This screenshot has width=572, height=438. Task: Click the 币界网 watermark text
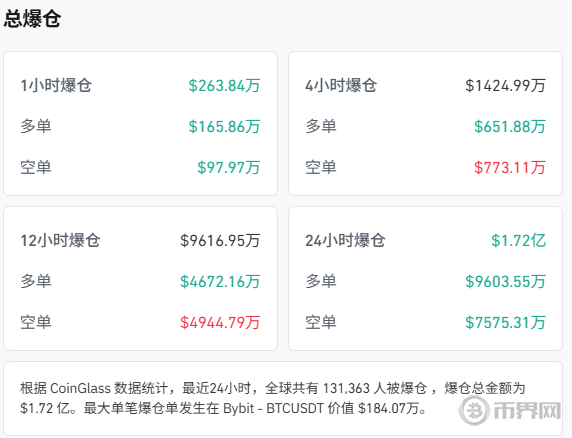527,411
